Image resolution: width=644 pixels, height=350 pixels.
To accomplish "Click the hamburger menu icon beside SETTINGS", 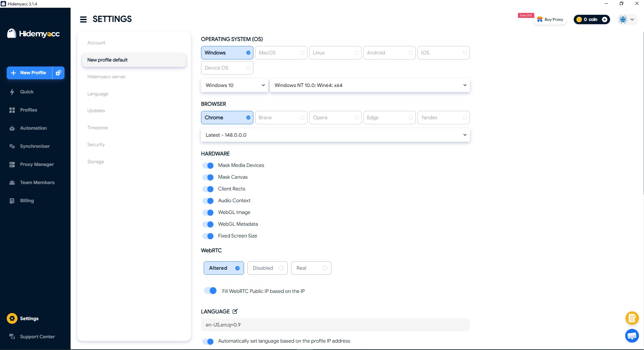I will pos(83,19).
